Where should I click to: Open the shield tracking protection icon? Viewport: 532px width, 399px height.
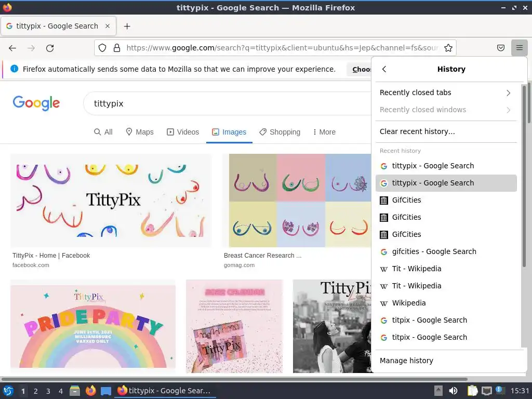102,48
